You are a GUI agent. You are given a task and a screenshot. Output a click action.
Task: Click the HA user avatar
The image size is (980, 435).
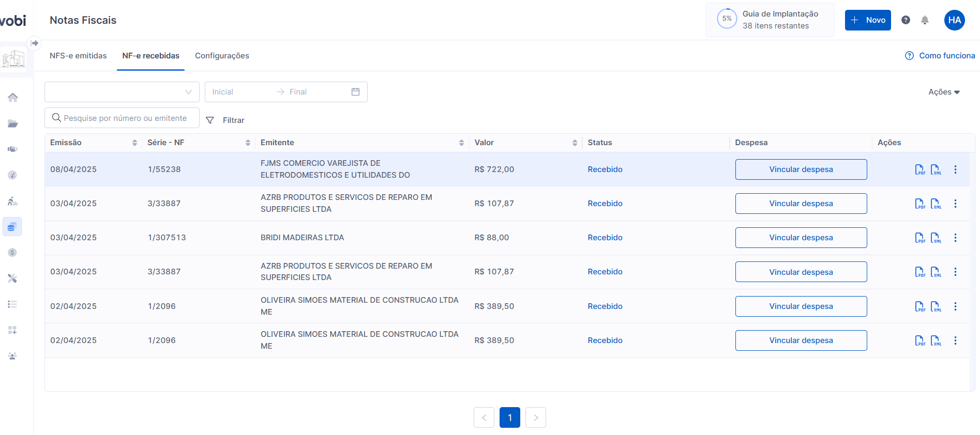tap(954, 20)
